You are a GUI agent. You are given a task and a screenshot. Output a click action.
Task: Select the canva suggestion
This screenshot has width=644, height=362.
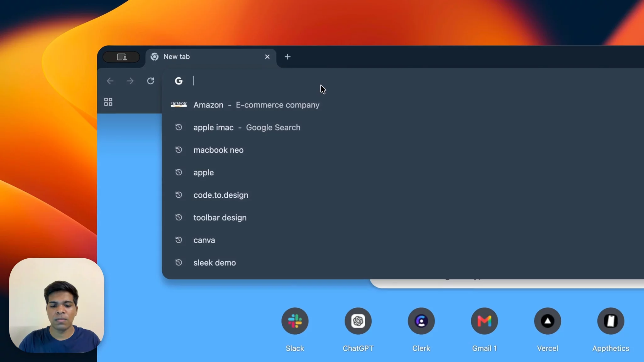tap(403, 240)
